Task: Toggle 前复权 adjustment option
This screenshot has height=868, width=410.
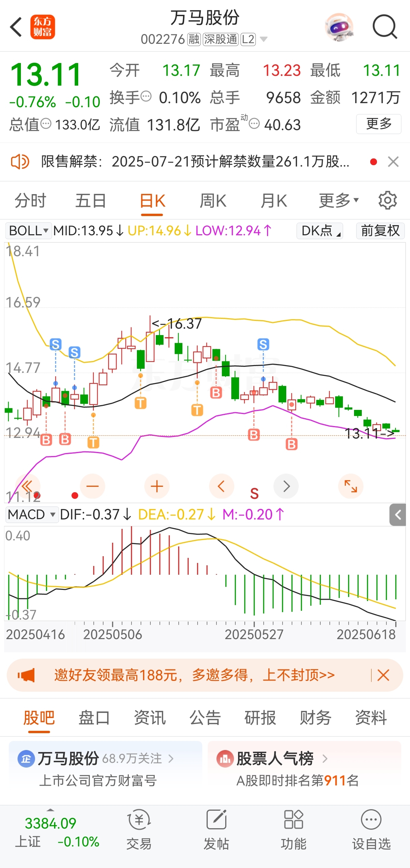Action: click(x=380, y=231)
